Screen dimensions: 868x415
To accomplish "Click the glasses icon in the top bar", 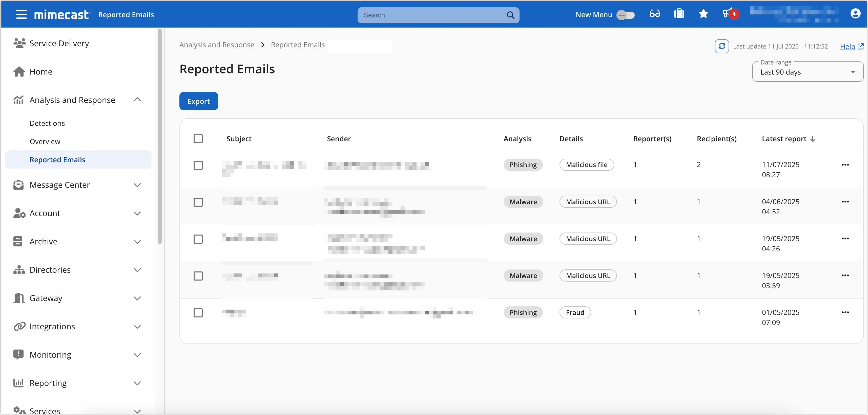I will pyautogui.click(x=654, y=14).
